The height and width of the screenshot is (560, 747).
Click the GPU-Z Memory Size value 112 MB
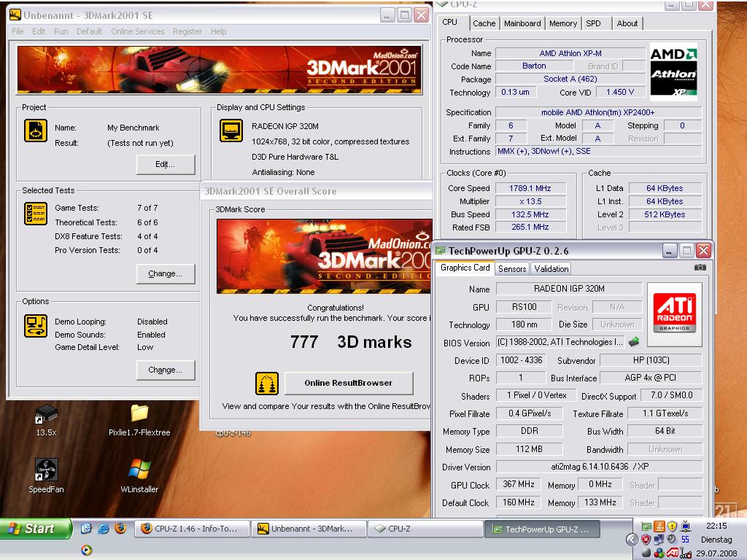click(x=530, y=449)
